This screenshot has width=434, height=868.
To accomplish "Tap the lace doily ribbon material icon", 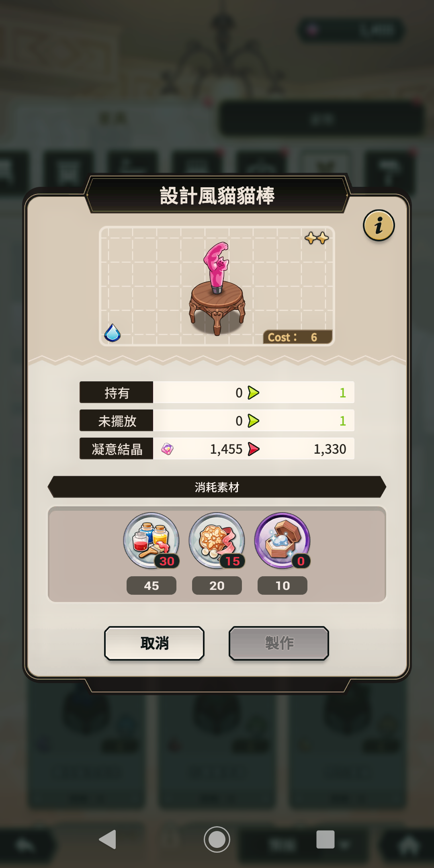I will 217,540.
